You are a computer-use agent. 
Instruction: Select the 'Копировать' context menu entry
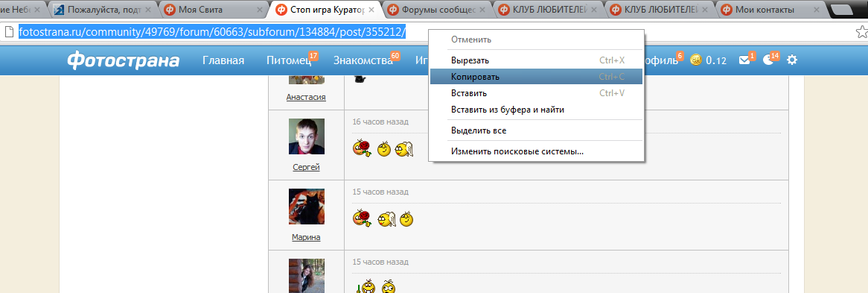pyautogui.click(x=536, y=77)
